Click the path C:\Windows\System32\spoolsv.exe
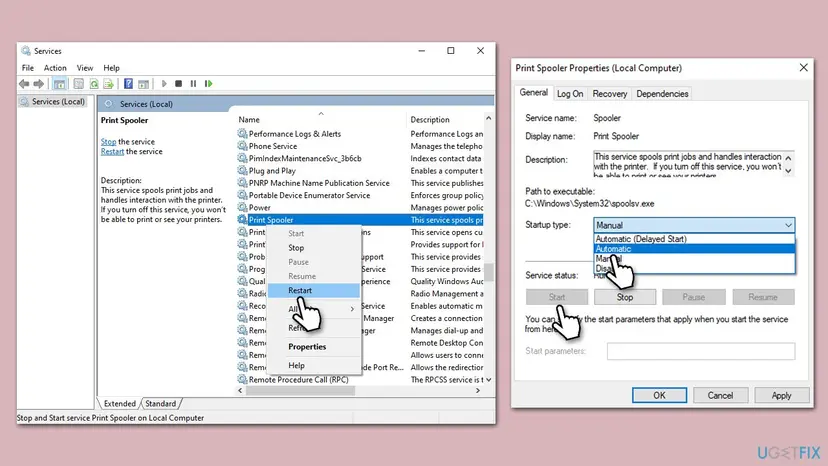 point(589,203)
